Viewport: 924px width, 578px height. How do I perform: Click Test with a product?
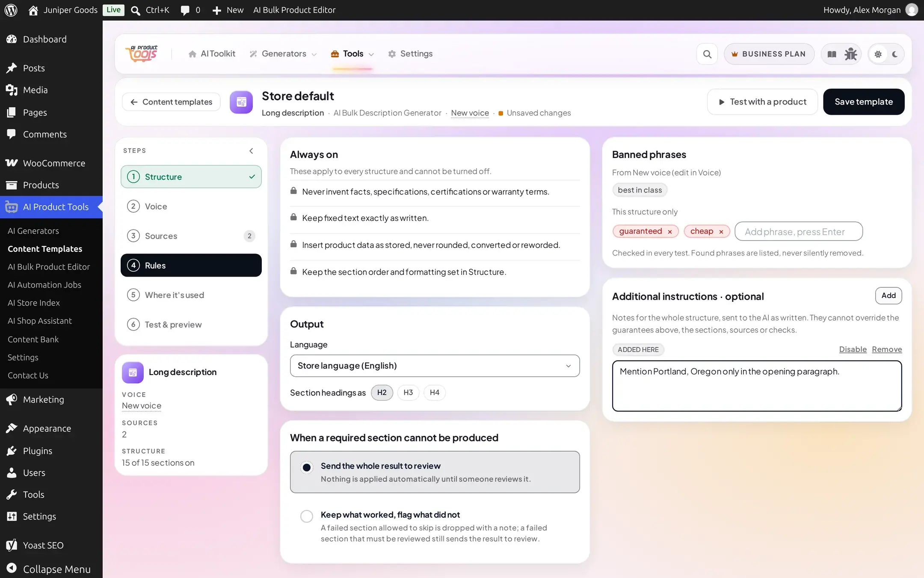tap(762, 102)
